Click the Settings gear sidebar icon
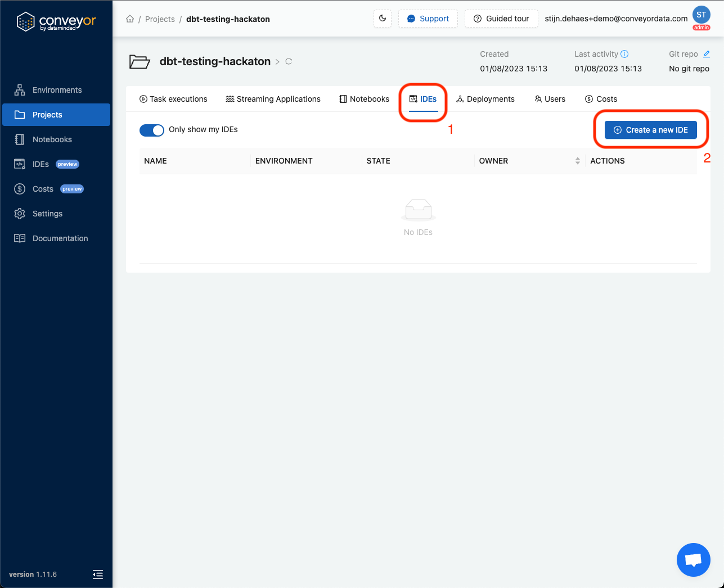Image resolution: width=724 pixels, height=588 pixels. click(20, 214)
